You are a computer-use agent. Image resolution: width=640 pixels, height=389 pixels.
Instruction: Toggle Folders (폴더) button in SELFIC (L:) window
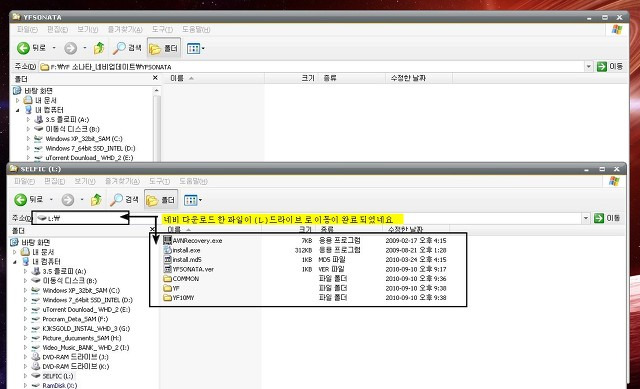[161, 200]
